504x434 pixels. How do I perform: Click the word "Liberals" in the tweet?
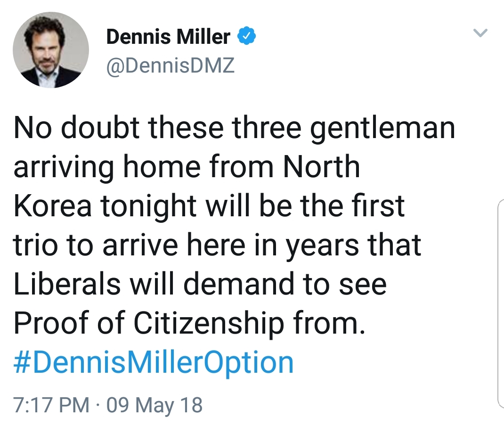point(67,284)
